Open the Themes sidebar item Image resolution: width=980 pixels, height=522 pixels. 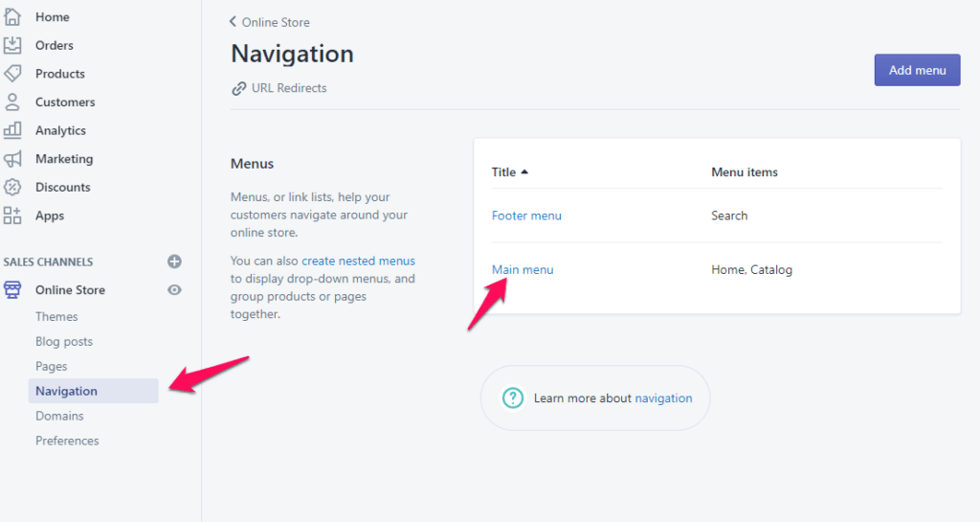coord(56,316)
